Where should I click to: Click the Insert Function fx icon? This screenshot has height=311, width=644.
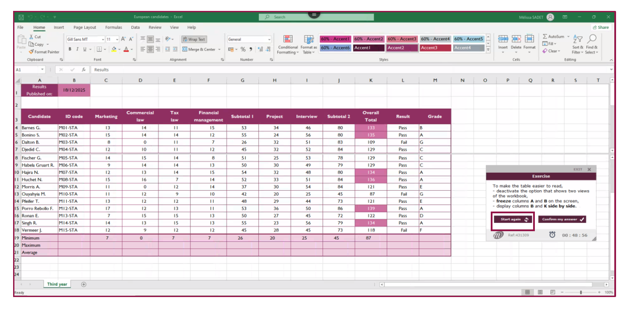point(83,70)
